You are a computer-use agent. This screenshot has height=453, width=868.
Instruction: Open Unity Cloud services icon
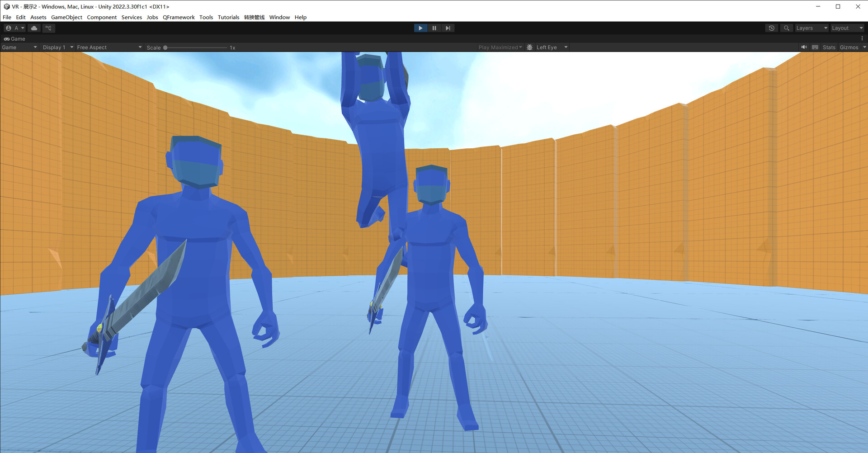[x=34, y=28]
